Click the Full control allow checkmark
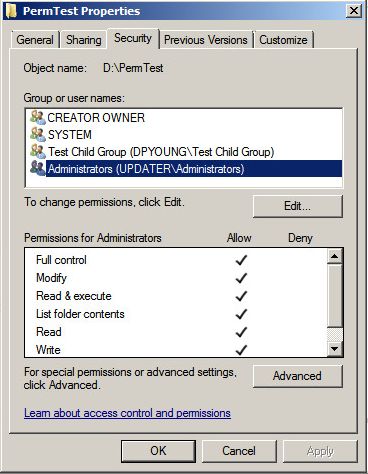This screenshot has width=368, height=474. (241, 260)
